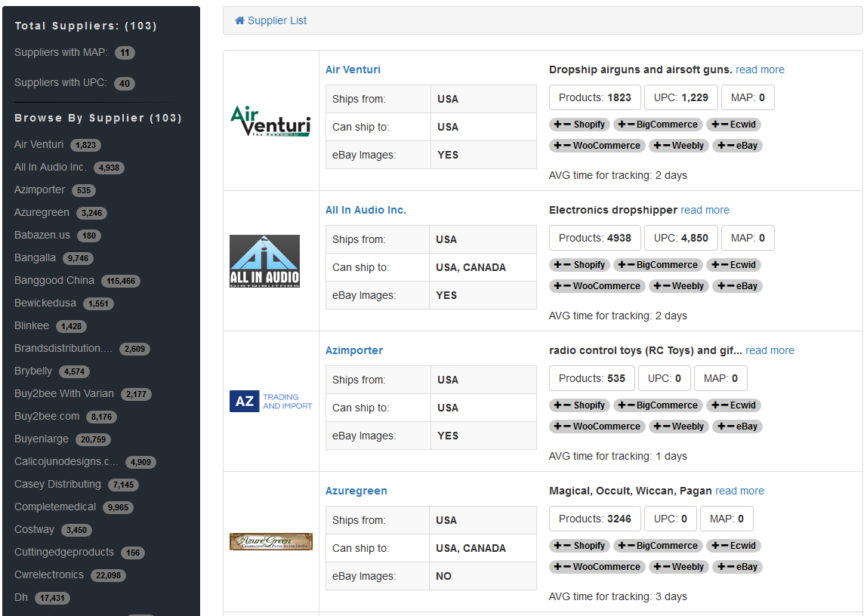Filter by Suppliers with MAP
867x616 pixels.
[x=61, y=52]
